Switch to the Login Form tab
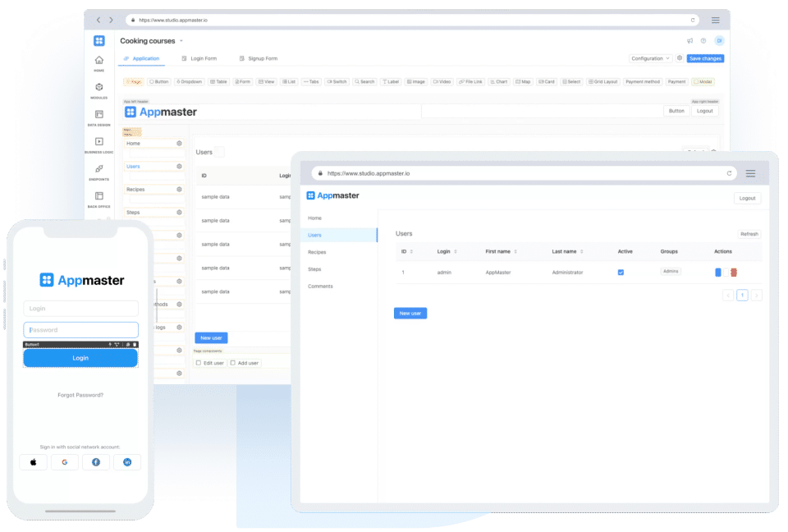Viewport: 788px width, 532px height. coord(199,59)
